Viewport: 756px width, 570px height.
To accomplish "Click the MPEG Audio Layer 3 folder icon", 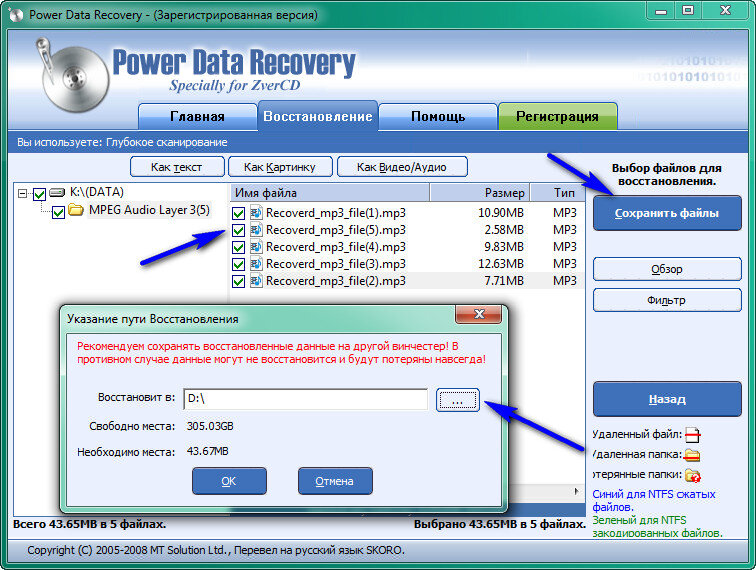I will pyautogui.click(x=76, y=210).
